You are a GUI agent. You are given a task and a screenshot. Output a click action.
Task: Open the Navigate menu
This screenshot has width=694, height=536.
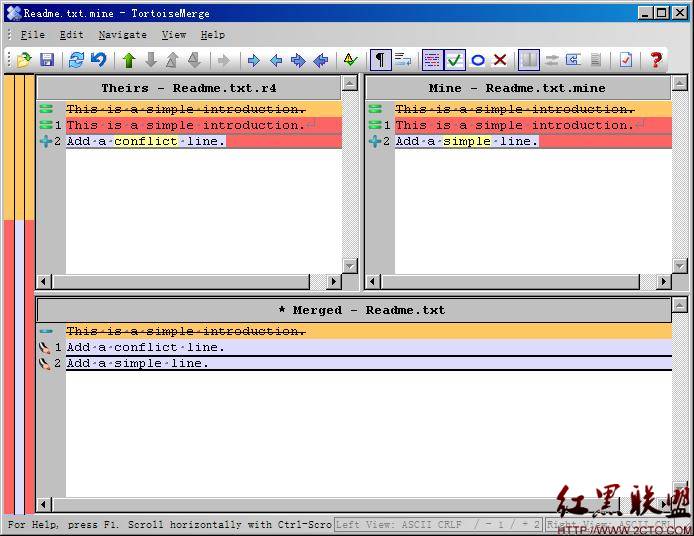click(x=123, y=35)
